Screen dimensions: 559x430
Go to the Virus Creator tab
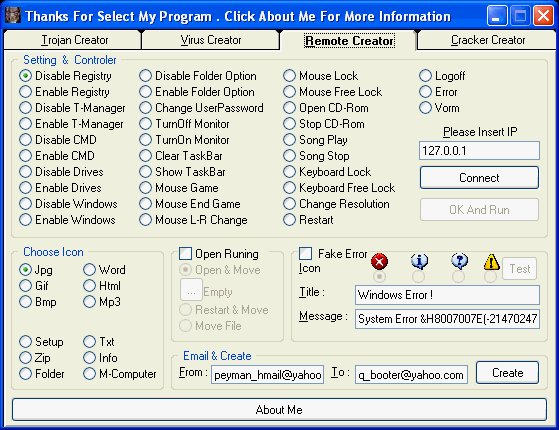coord(210,40)
